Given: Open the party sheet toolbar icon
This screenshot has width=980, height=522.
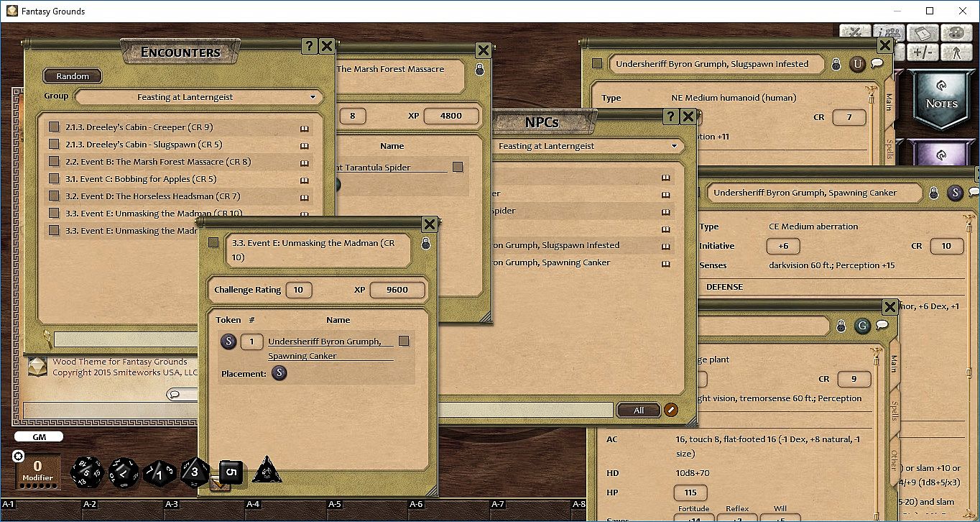Looking at the screenshot, I should 890,33.
